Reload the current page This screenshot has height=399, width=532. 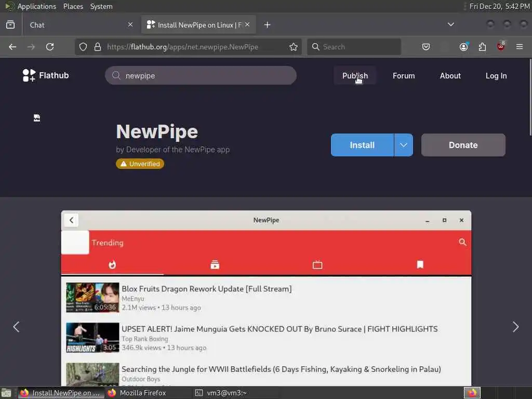[x=50, y=47]
